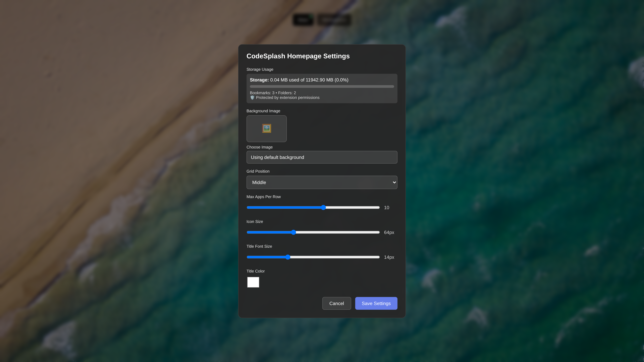Click the 'Bookmarks: 3 • Folders: 2' text
Image resolution: width=644 pixels, height=362 pixels.
tap(273, 93)
